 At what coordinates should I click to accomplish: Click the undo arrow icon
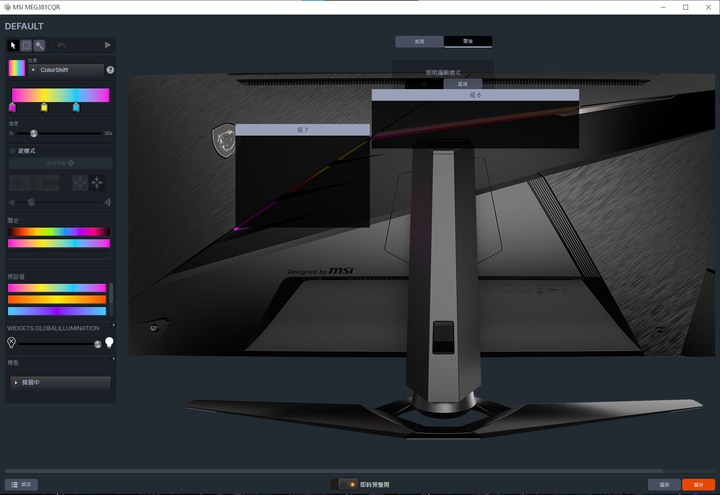pos(62,45)
